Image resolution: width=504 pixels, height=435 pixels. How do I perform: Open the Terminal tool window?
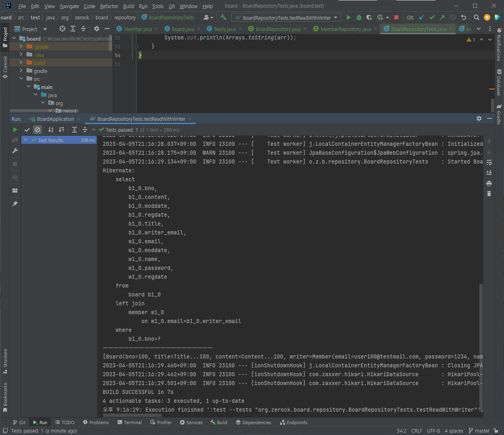click(130, 422)
